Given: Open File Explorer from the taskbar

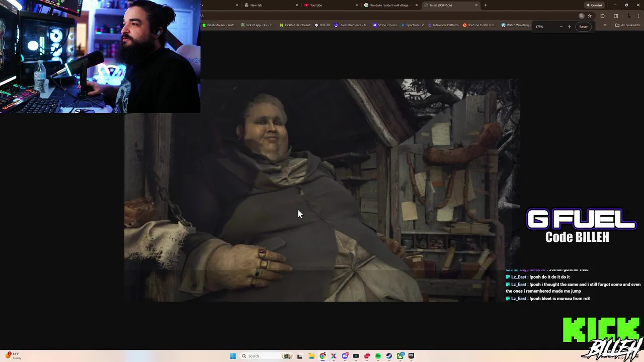Looking at the screenshot, I should pyautogui.click(x=311, y=356).
